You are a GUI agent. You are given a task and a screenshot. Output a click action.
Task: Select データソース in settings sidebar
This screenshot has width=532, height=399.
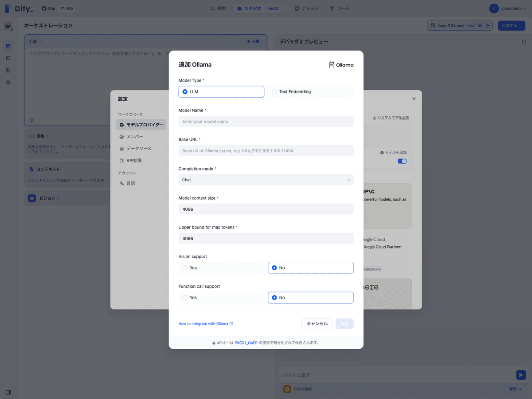(x=141, y=149)
